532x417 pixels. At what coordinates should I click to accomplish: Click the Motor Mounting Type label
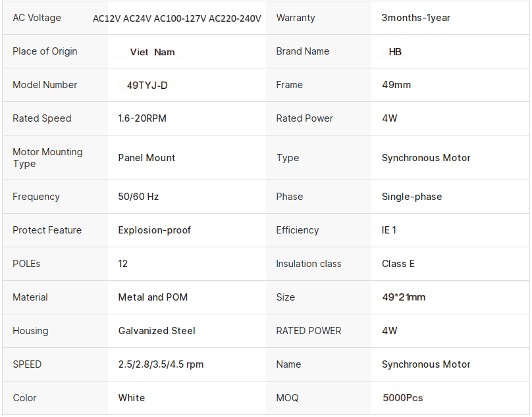pyautogui.click(x=47, y=158)
